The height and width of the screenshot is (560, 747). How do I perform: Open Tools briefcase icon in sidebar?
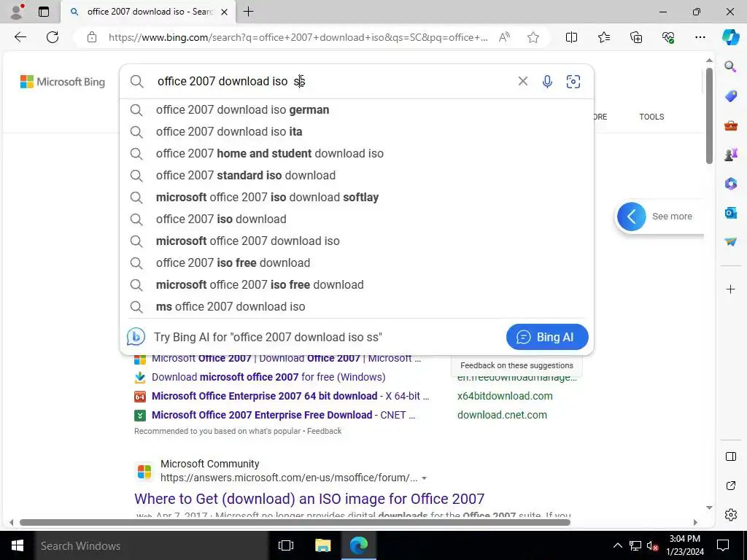click(x=730, y=125)
